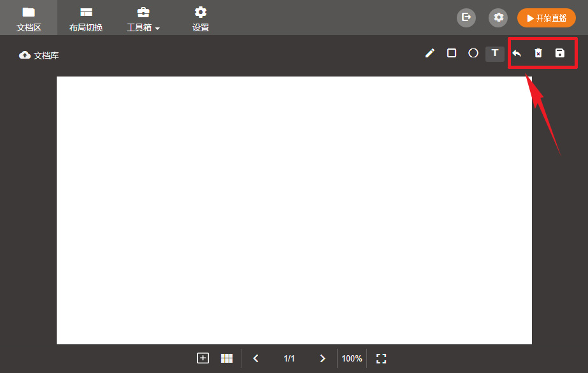The image size is (588, 373).
Task: Add a new whiteboard page
Action: (203, 358)
